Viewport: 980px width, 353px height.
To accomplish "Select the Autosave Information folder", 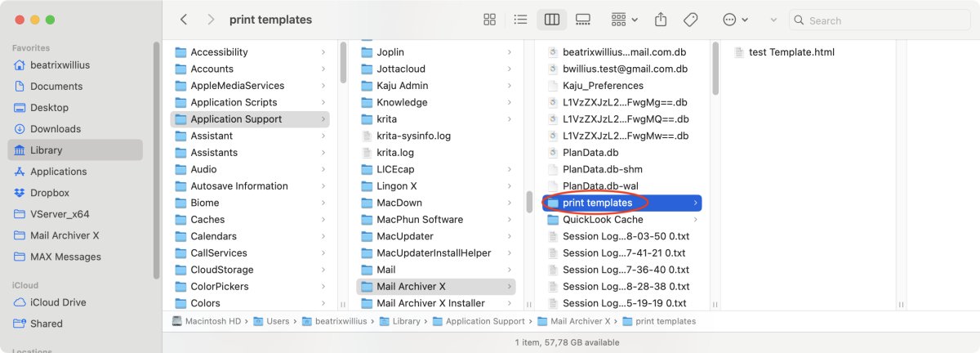I will tap(250, 186).
